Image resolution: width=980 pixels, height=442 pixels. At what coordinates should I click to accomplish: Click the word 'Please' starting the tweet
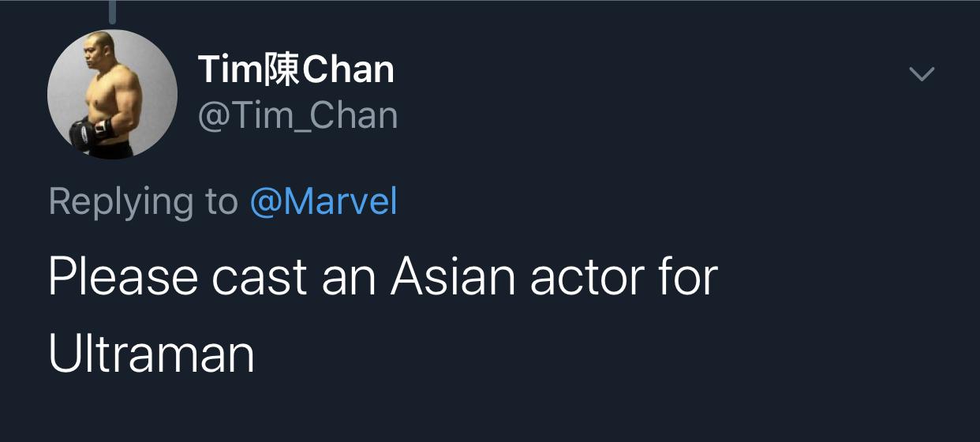(122, 277)
